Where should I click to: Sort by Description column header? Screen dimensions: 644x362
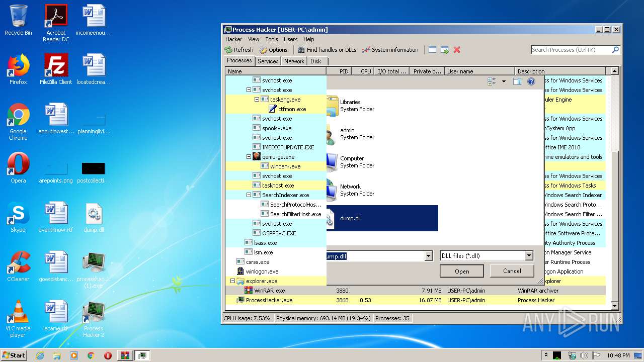tap(561, 71)
